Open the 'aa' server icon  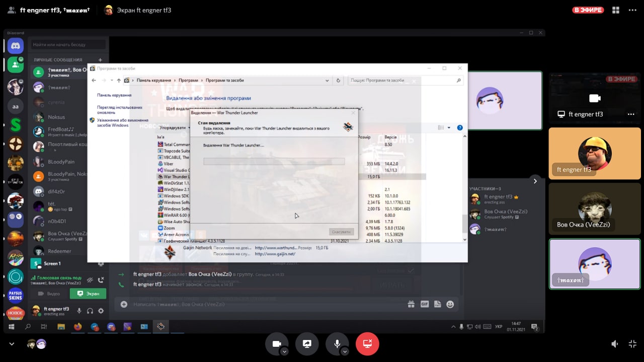point(16,106)
